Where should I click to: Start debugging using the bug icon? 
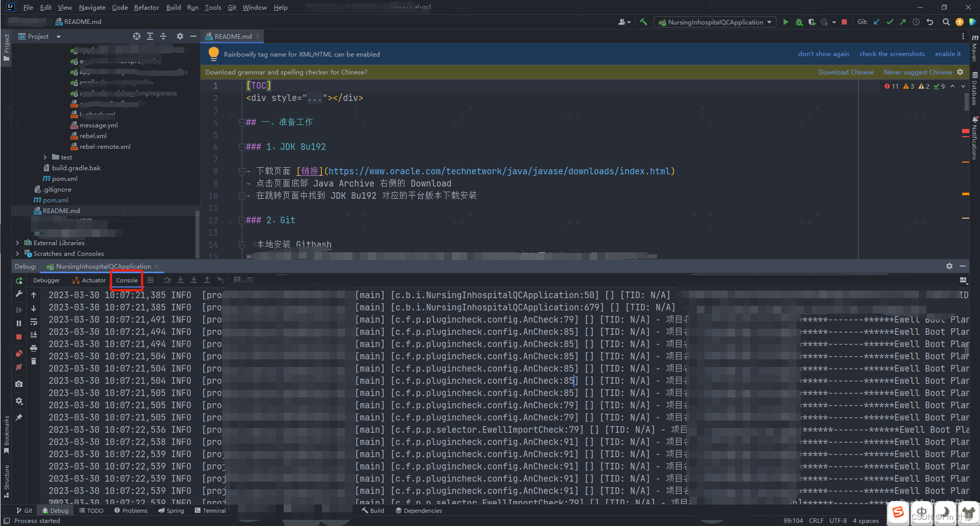point(799,22)
